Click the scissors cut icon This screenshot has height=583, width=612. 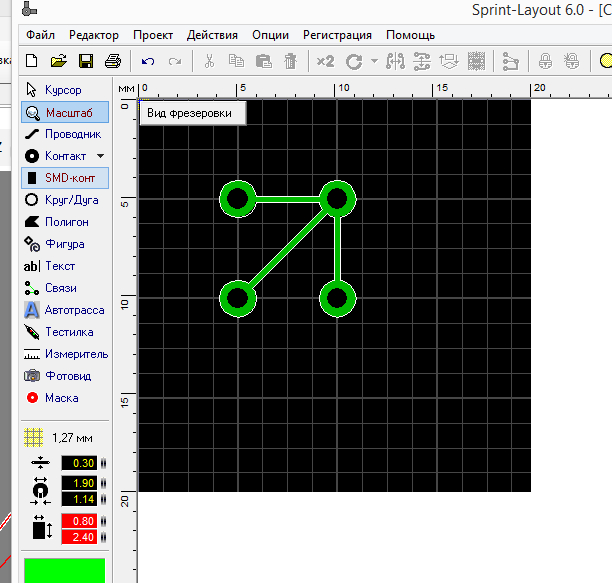point(210,61)
